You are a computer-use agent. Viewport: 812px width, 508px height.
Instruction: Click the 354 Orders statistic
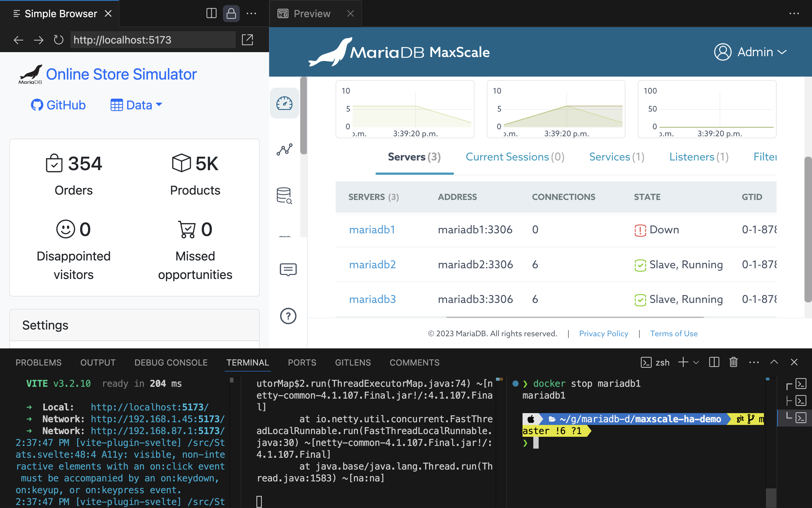[x=74, y=175]
